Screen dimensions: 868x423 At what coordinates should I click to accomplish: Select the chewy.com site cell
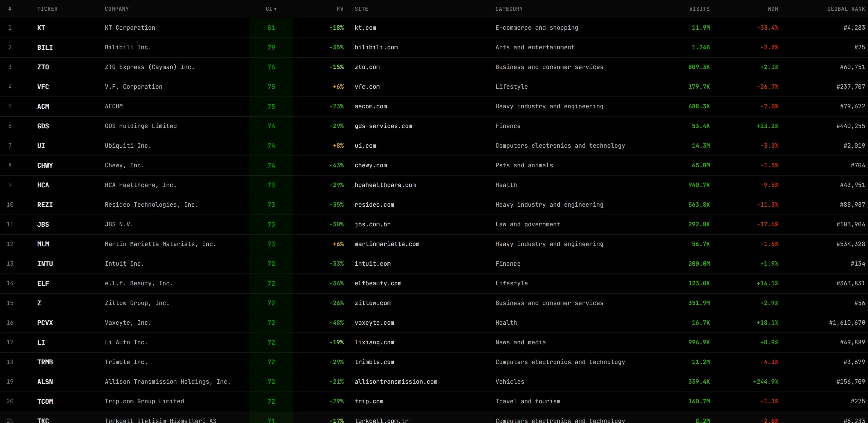371,166
